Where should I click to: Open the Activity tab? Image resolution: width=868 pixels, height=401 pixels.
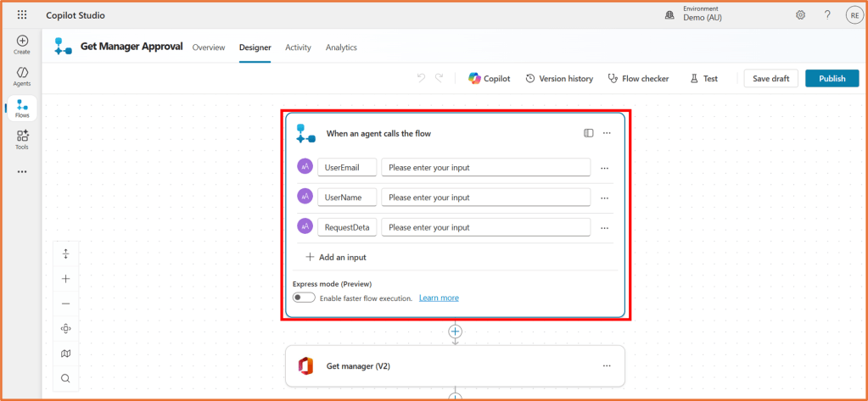(299, 47)
